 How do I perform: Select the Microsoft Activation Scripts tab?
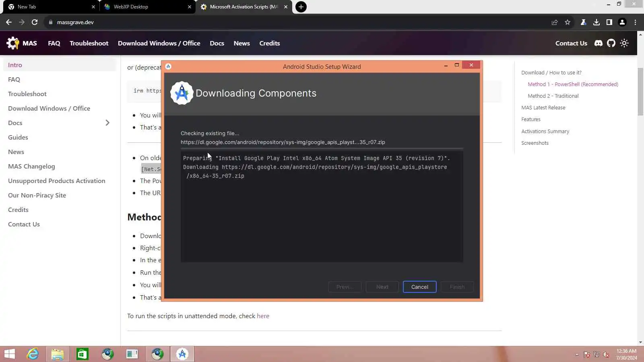[244, 7]
